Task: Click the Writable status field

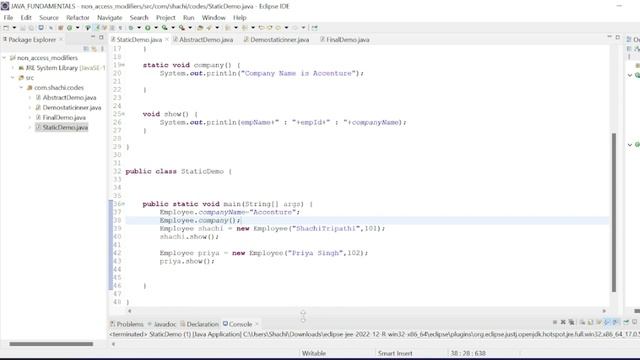Action: coord(313,353)
